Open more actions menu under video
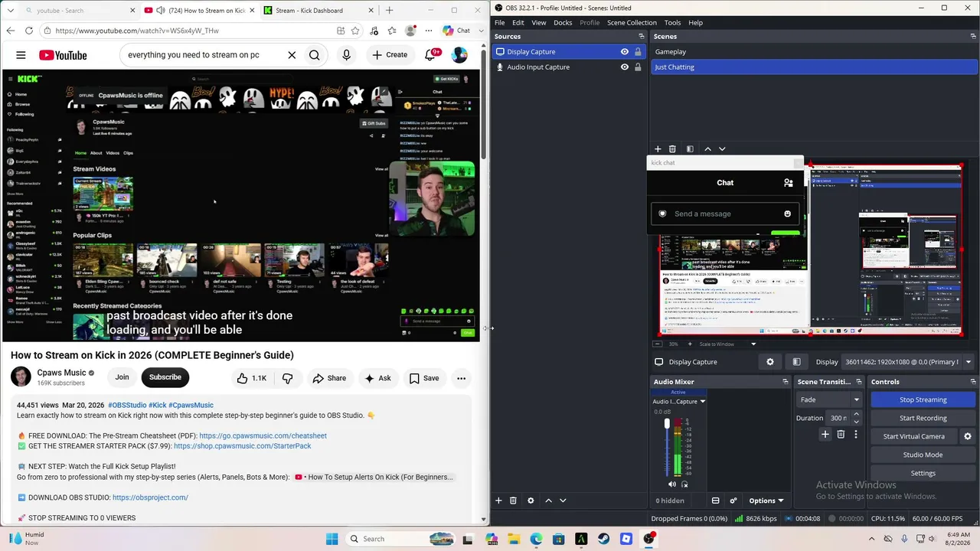 pos(461,378)
